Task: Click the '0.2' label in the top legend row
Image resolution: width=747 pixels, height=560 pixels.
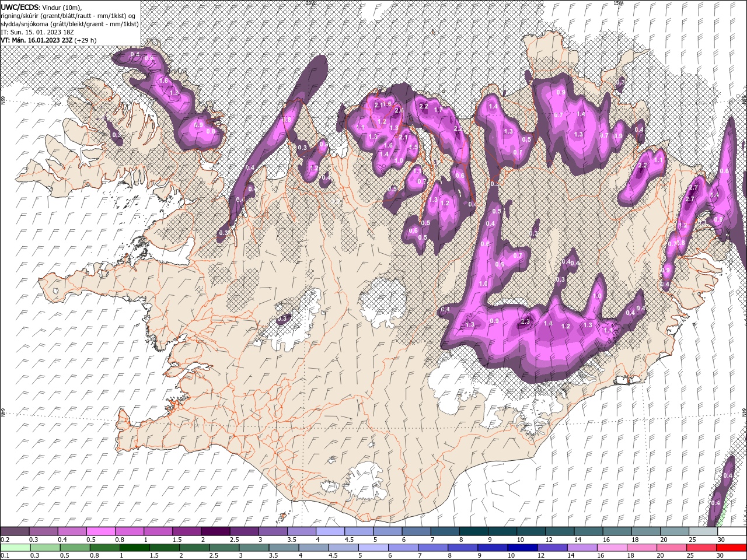Action: tap(5, 540)
